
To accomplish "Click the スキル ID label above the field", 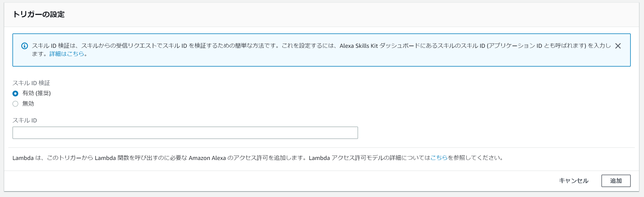I will pos(25,120).
